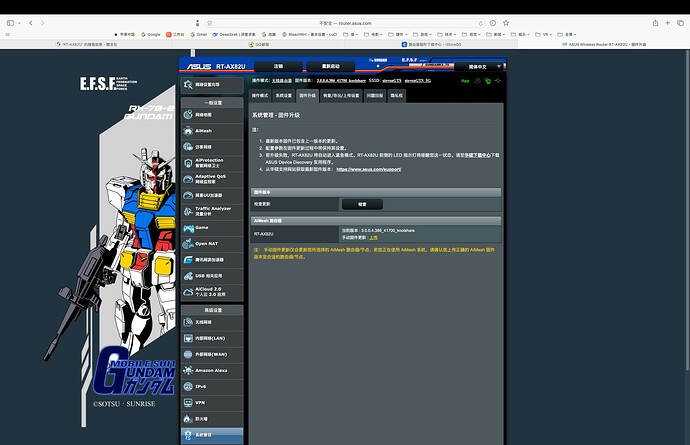Open the 隐私权 tab
Screen dimensions: 690x445
[397, 96]
